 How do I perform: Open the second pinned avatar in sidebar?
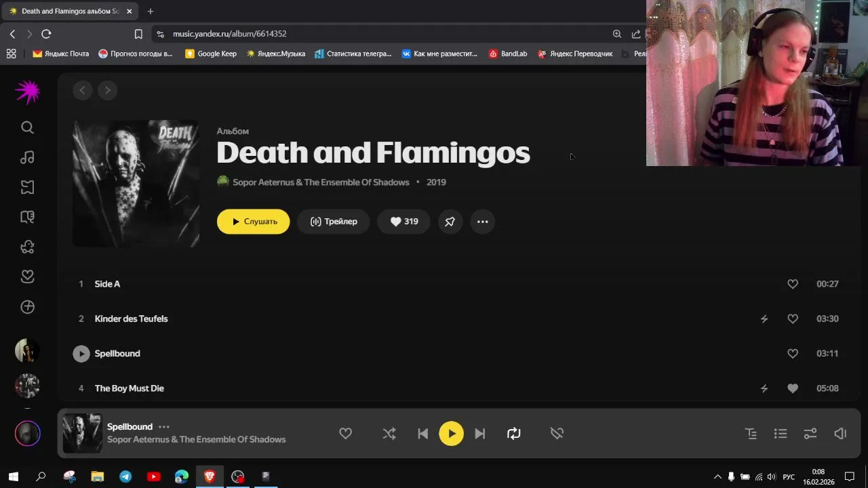(x=27, y=386)
